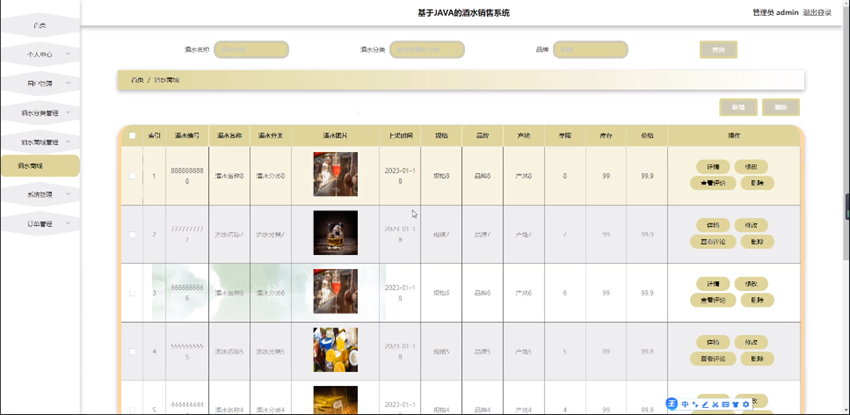
Task: Expand the 个人中心 sidebar menu
Action: pyautogui.click(x=40, y=54)
